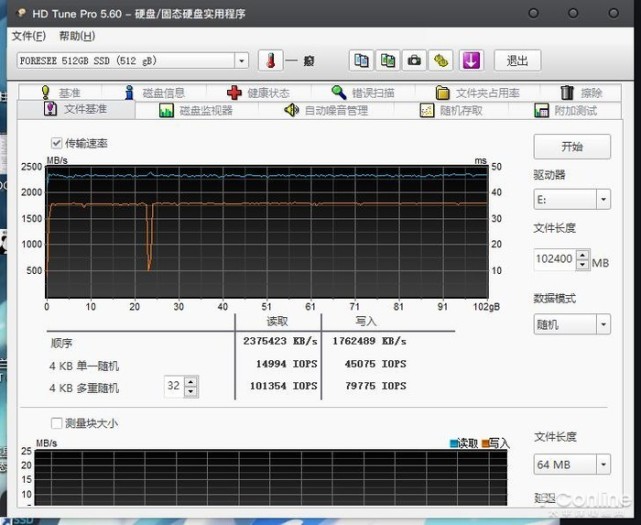Click the temperature thermometer icon
The width and height of the screenshot is (641, 525).
click(x=271, y=61)
